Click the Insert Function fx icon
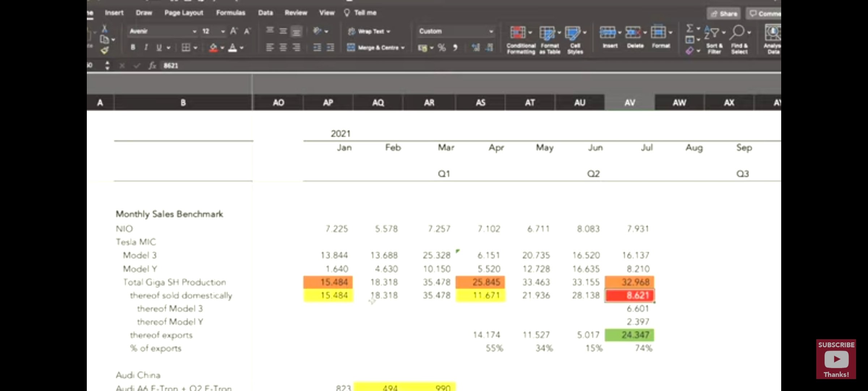Viewport: 868px width, 391px height. point(152,66)
